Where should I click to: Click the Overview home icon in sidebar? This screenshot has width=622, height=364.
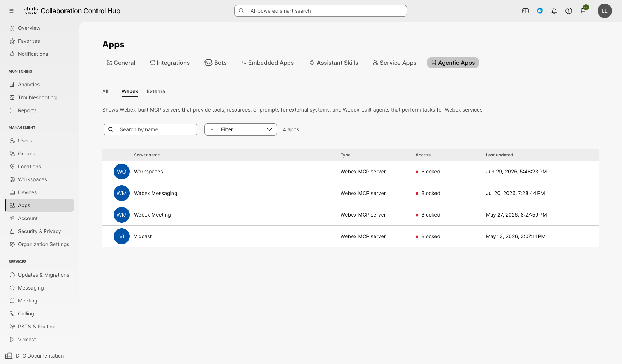(12, 28)
